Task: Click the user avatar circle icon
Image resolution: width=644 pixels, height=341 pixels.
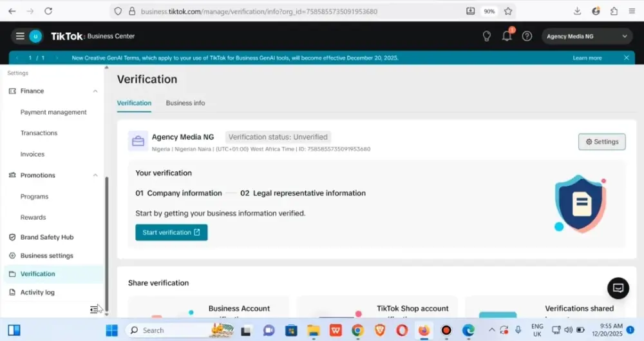Action: (35, 36)
